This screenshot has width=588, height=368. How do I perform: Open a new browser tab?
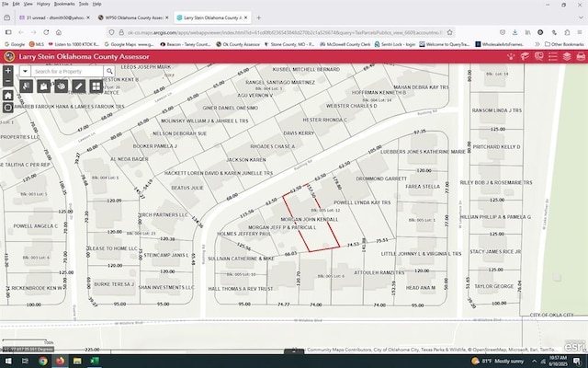pos(258,17)
